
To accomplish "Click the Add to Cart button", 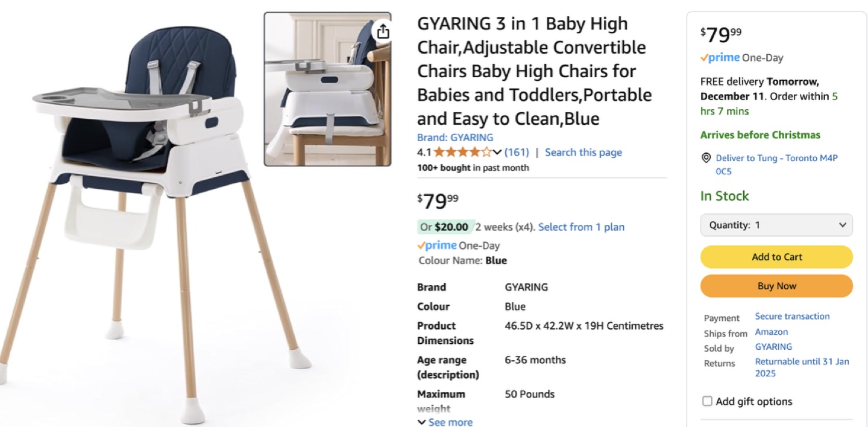I will coord(776,257).
